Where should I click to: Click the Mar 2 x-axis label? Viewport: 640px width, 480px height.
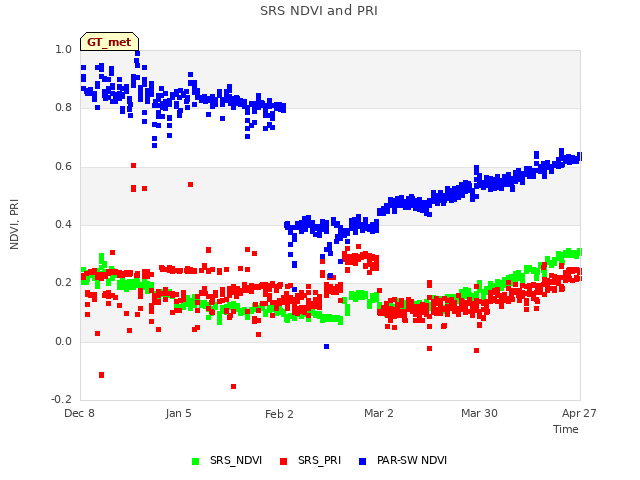pos(379,413)
